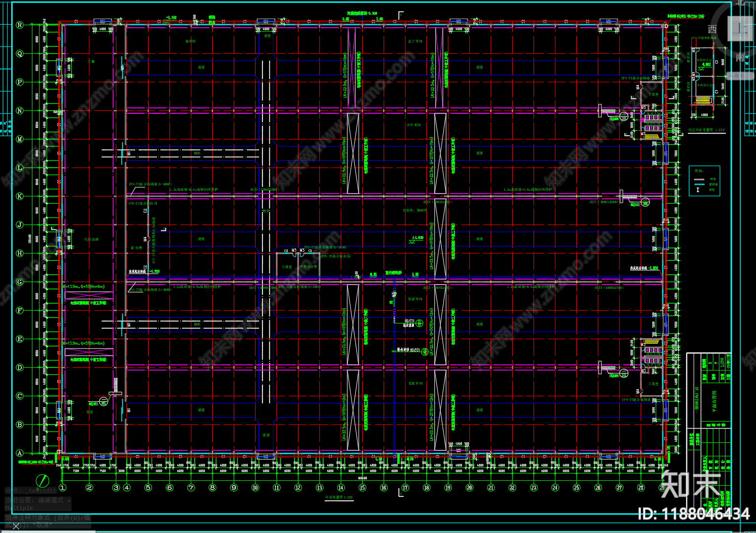Select grid axis bubble M

click(x=20, y=140)
